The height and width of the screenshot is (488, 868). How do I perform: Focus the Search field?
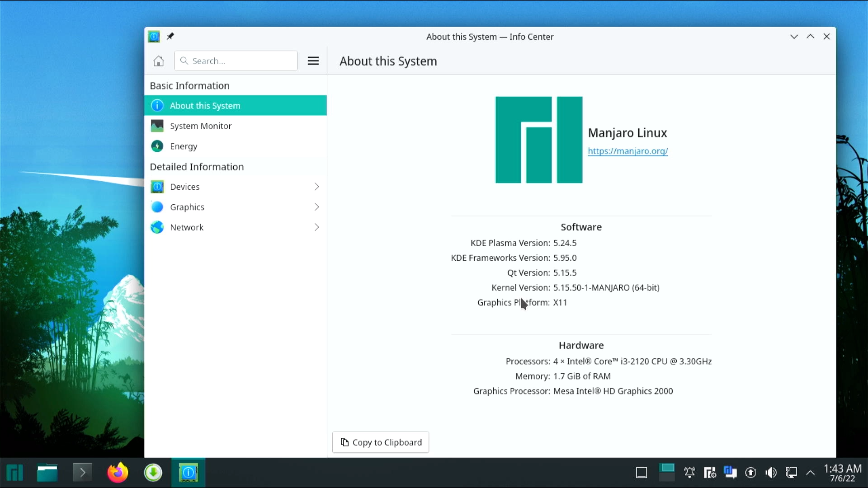click(x=236, y=61)
